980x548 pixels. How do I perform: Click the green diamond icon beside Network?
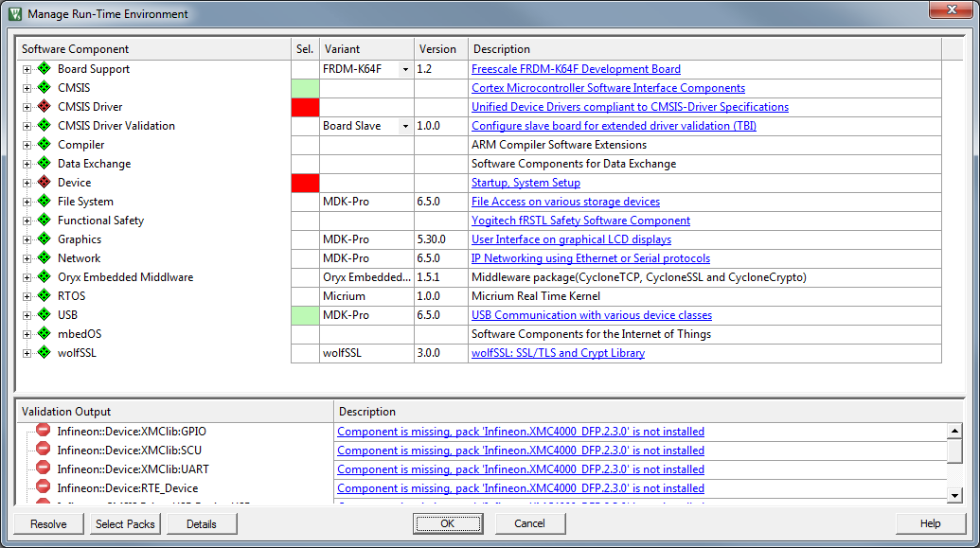coord(44,258)
